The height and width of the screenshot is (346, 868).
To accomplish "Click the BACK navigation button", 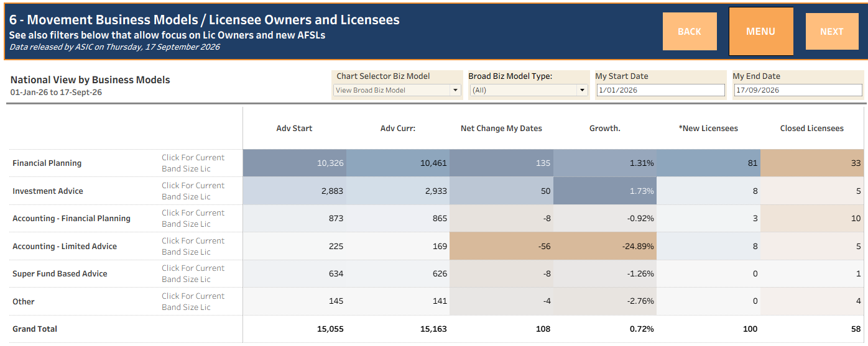I will pyautogui.click(x=690, y=32).
